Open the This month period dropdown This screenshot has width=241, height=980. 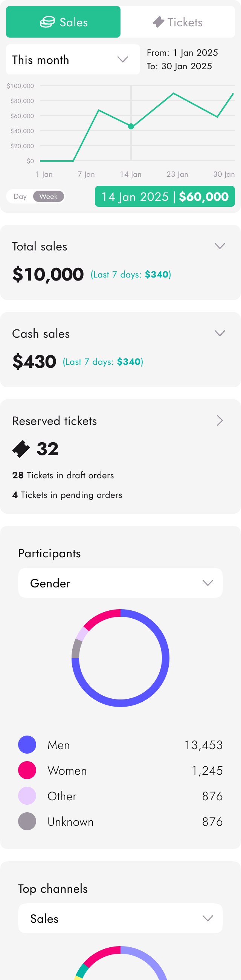[x=73, y=59]
